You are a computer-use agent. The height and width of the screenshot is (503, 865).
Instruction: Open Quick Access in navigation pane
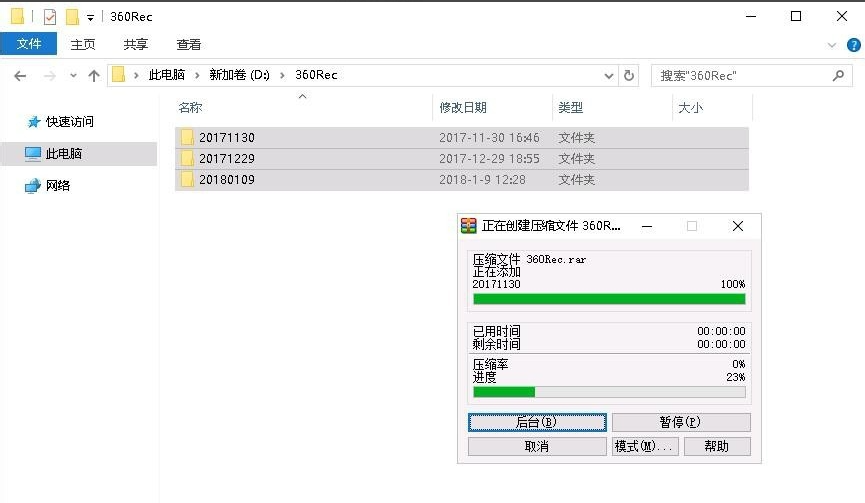tap(69, 122)
